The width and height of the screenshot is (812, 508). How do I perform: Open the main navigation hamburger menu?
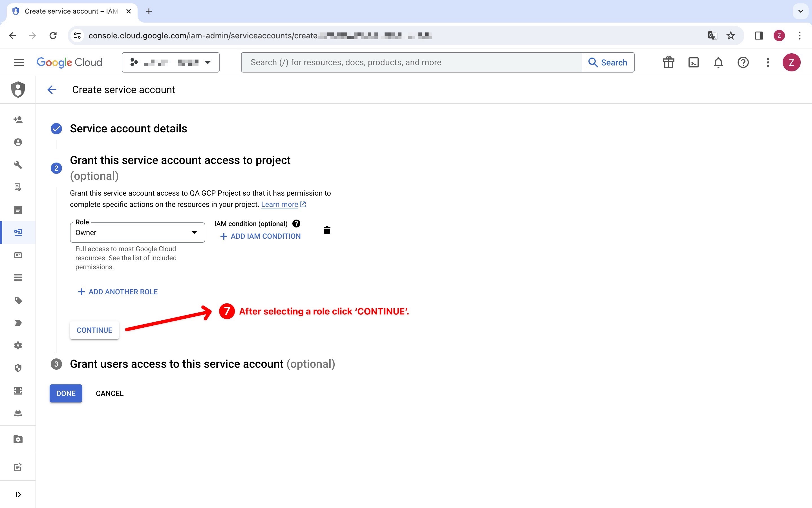(19, 62)
